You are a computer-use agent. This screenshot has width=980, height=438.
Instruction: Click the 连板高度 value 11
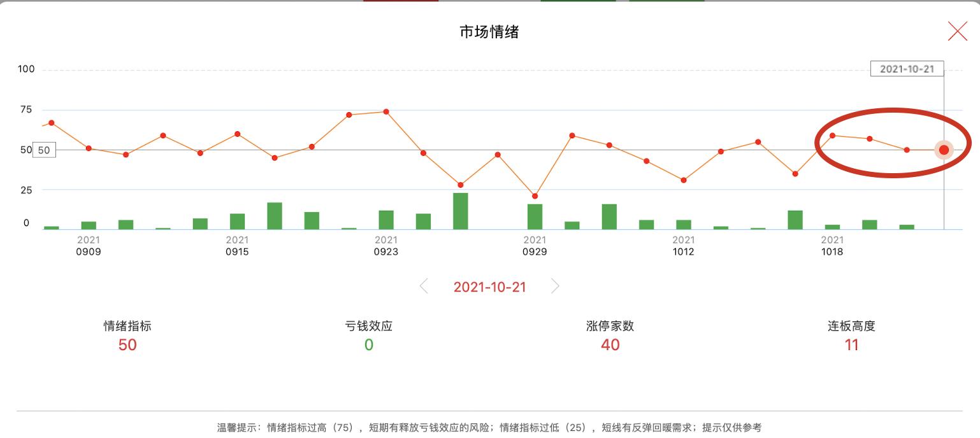point(852,343)
